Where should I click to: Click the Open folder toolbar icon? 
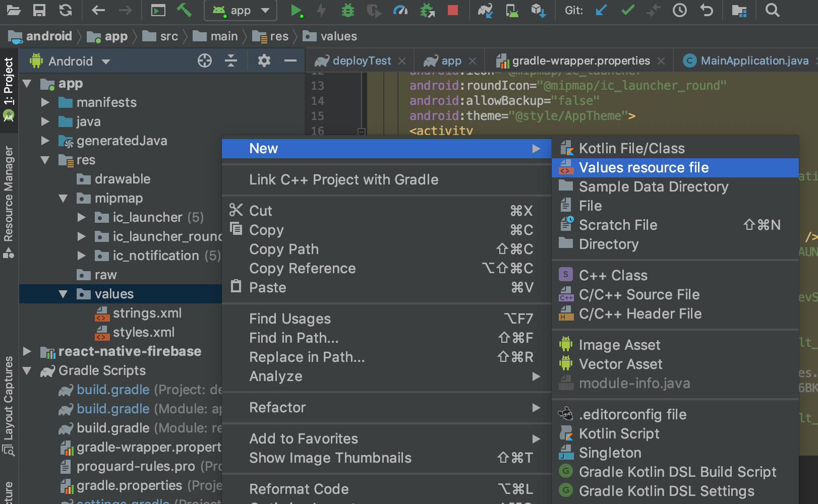tap(14, 10)
